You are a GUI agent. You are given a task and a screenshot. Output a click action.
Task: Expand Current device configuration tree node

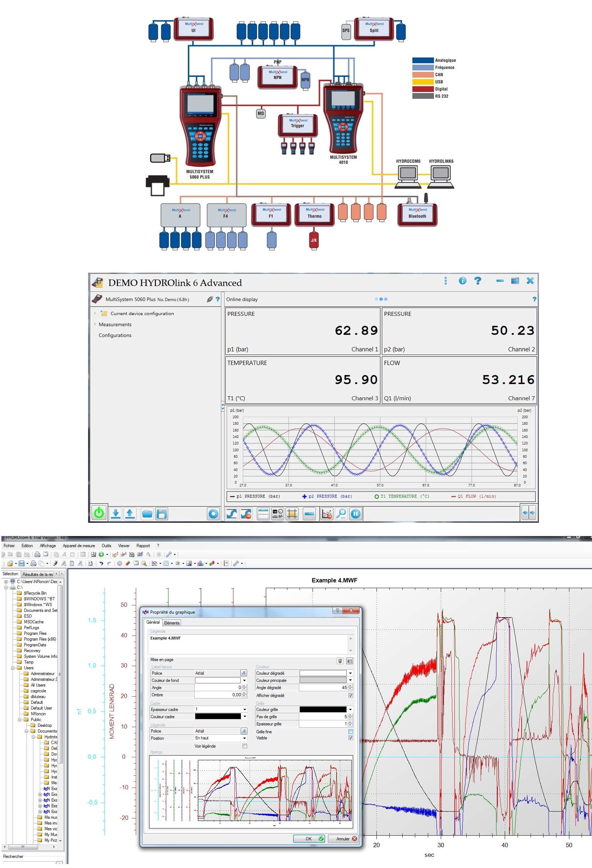pos(95,313)
